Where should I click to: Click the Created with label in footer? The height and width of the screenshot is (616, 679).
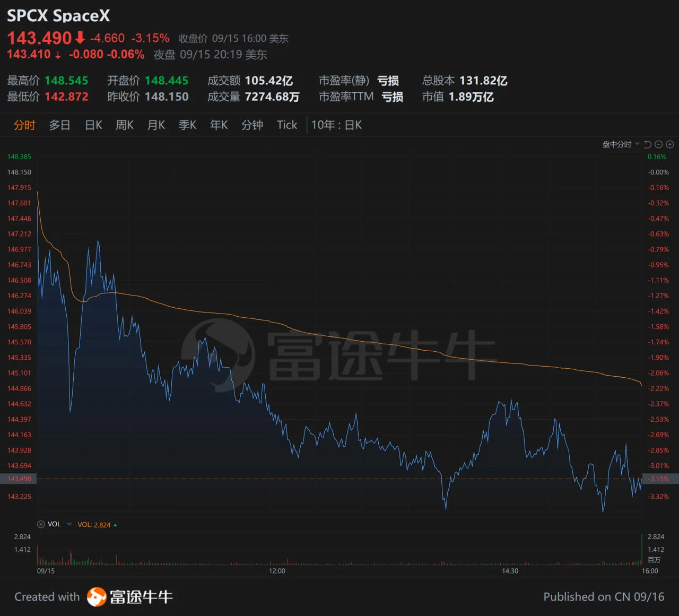click(47, 597)
